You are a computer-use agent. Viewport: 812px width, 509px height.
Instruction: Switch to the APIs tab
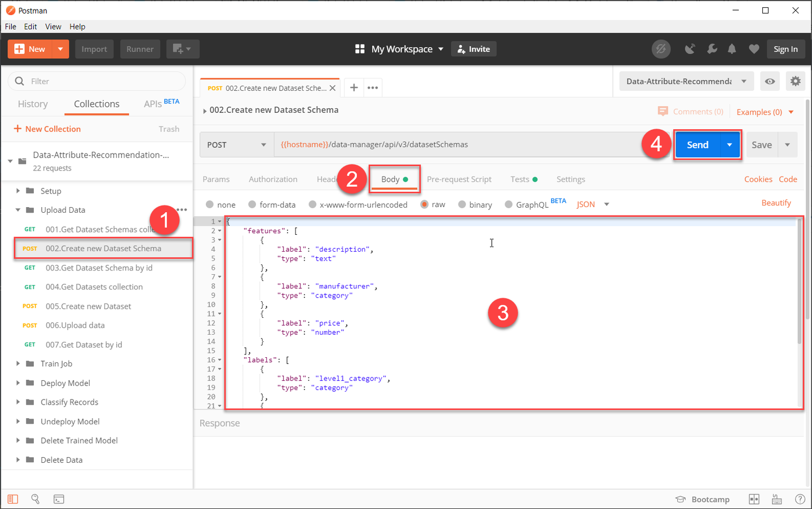161,104
